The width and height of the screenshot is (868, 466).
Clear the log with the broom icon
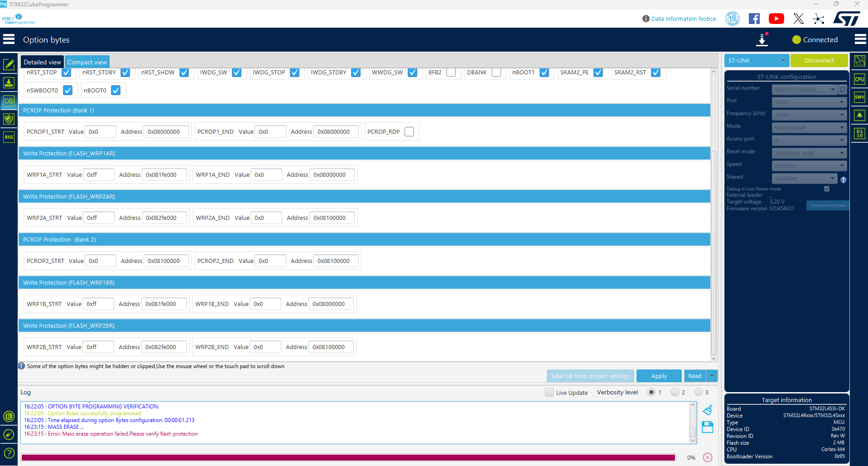click(x=708, y=410)
